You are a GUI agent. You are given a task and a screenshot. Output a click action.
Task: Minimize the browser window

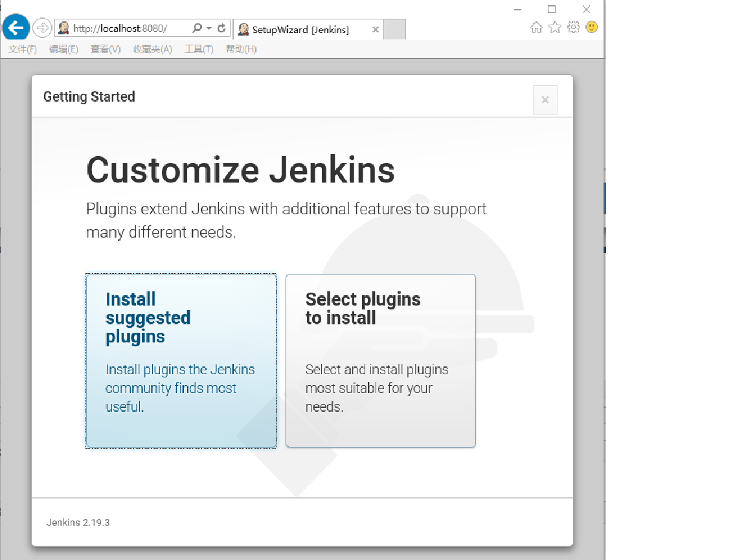517,9
